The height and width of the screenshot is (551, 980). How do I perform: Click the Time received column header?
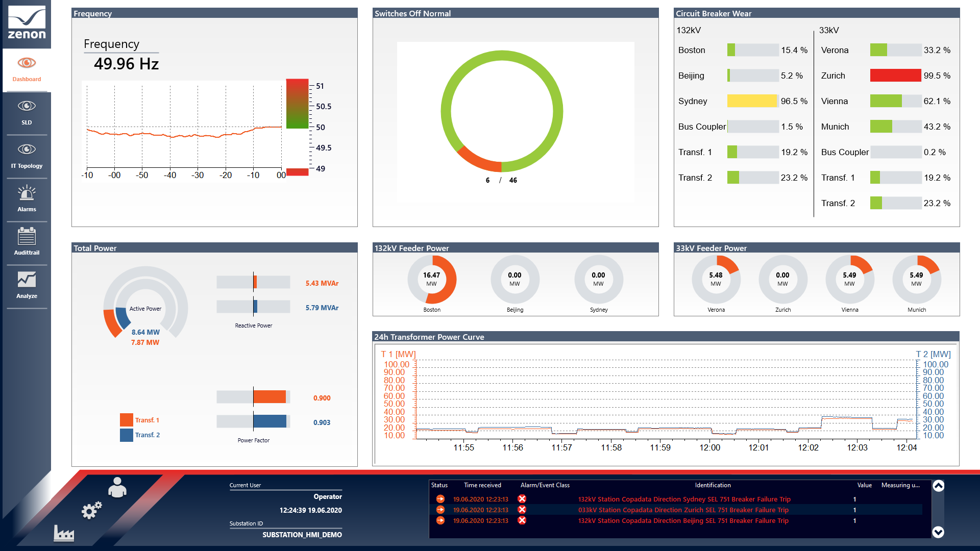482,485
